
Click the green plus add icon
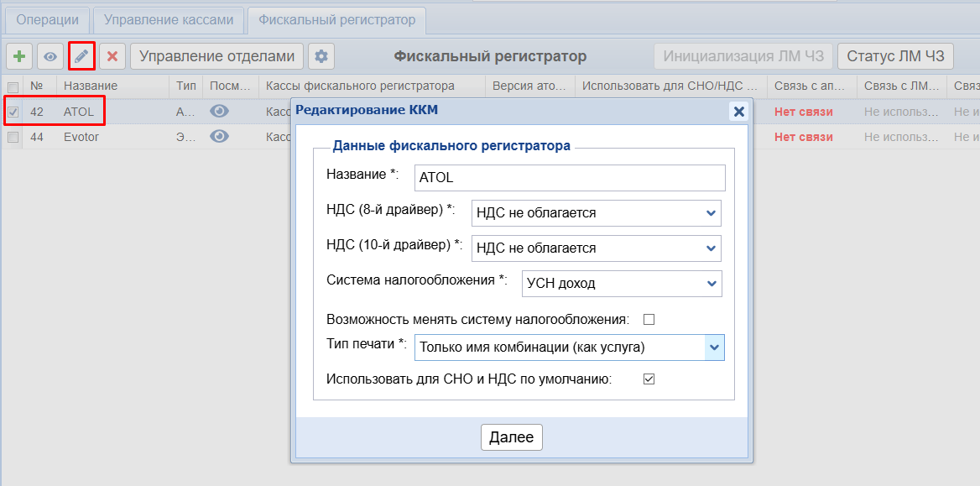pyautogui.click(x=19, y=56)
